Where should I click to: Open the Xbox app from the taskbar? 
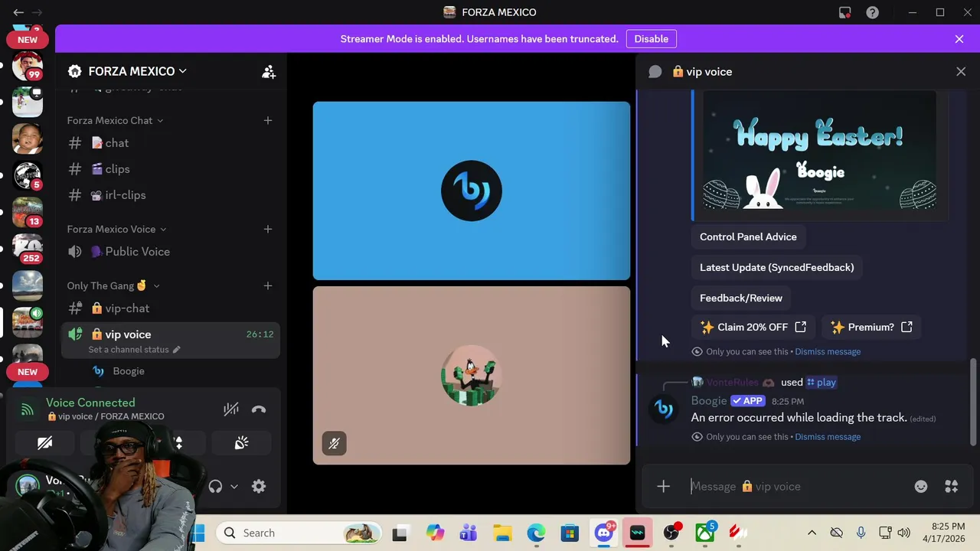point(705,533)
